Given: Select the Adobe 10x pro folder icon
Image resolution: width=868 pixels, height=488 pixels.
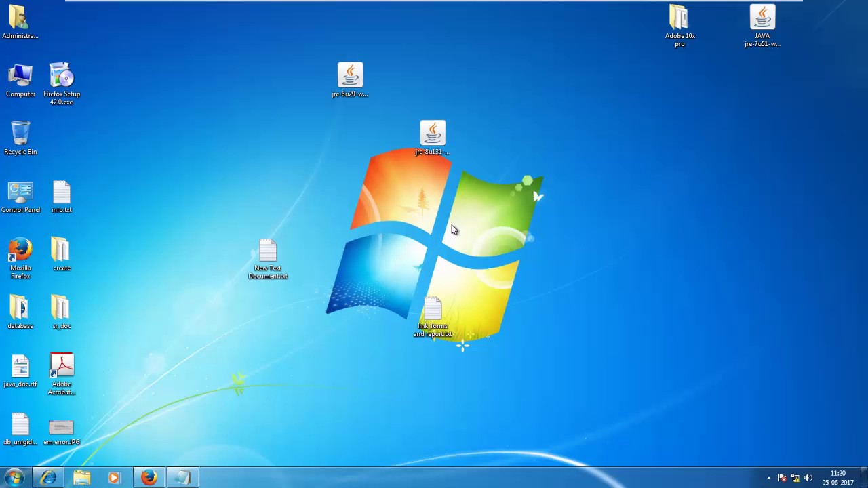Looking at the screenshot, I should click(x=679, y=26).
